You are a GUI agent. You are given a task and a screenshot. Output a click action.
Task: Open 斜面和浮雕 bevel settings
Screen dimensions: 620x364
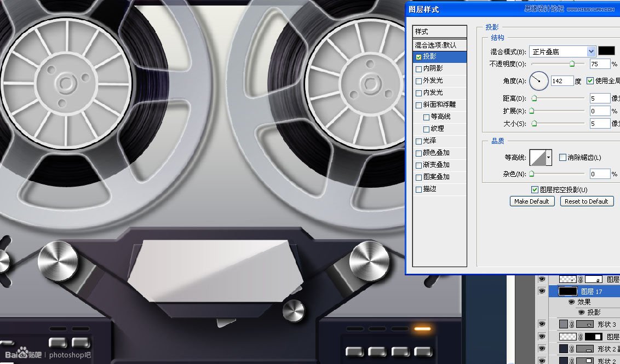tap(440, 105)
